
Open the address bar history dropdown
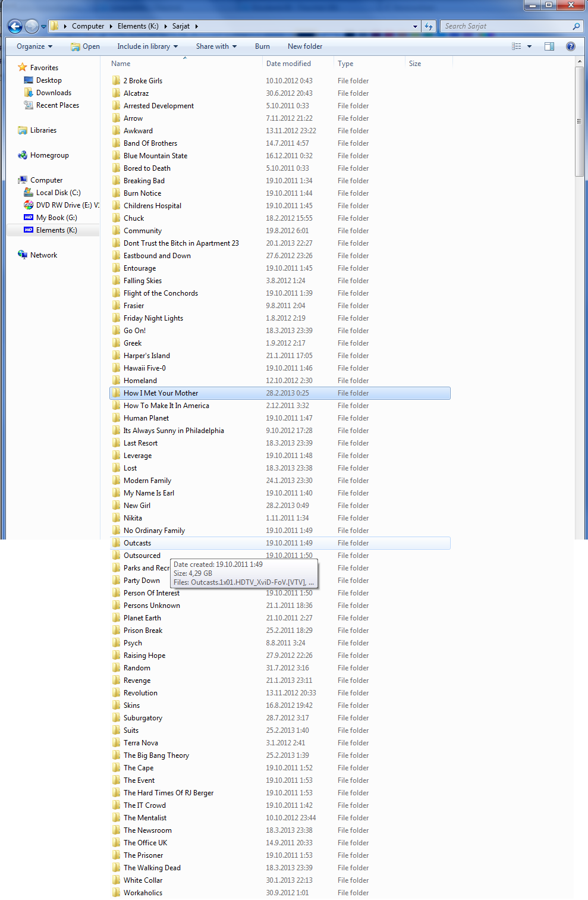pyautogui.click(x=415, y=26)
